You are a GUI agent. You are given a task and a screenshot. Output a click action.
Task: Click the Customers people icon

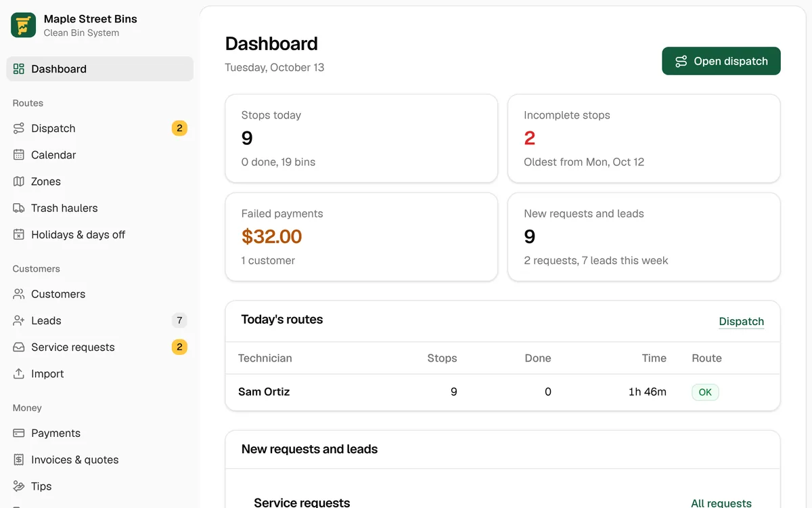coord(19,294)
